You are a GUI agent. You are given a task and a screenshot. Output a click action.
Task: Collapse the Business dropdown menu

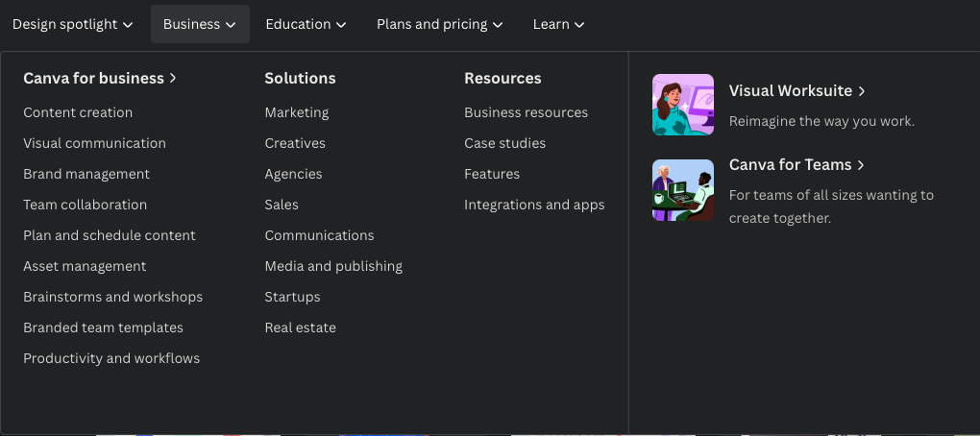[x=200, y=24]
